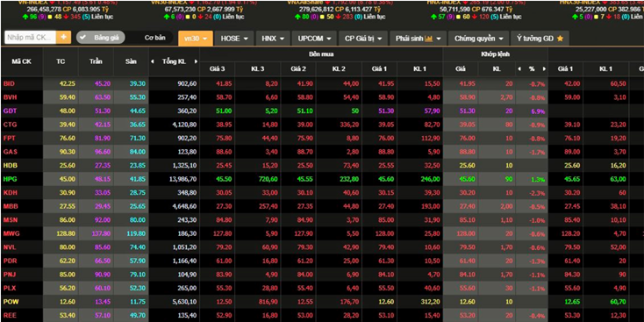
Task: Click HPG total volume 13,986,70
Action: click(182, 179)
